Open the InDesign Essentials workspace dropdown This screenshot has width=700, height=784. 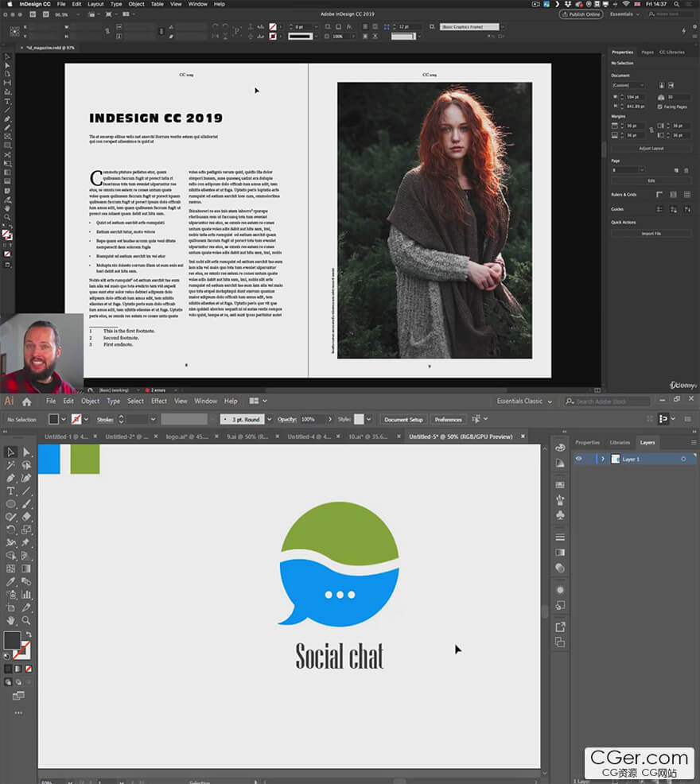tap(624, 14)
